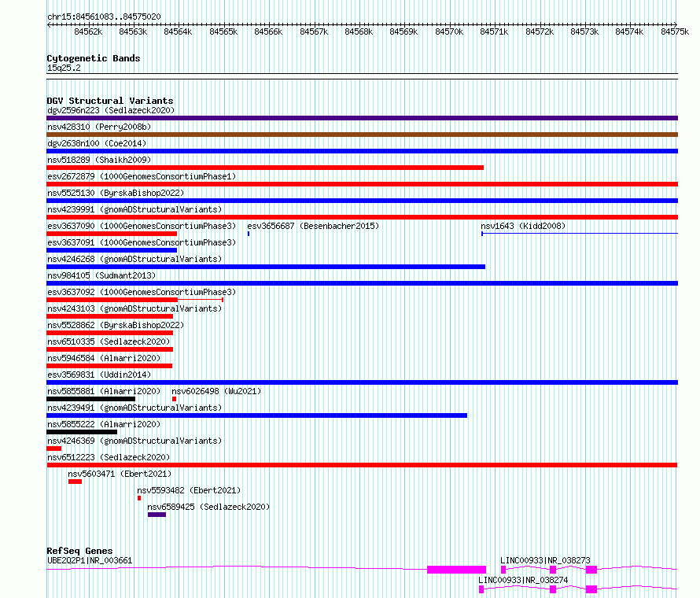The width and height of the screenshot is (700, 598).
Task: Open the nsv4246268 (gnomADStructuralVariants) label
Action: [x=134, y=259]
